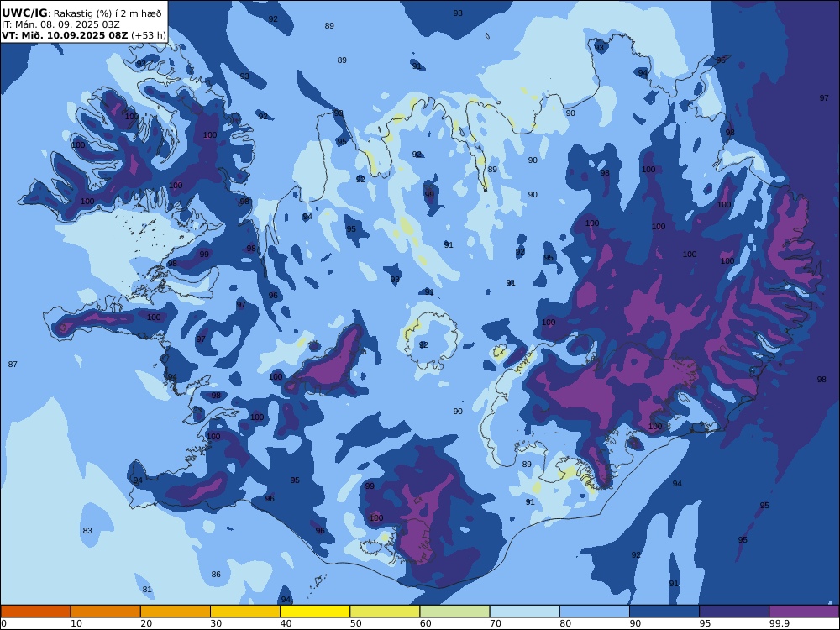Click the '86' humidity value on the map

(216, 575)
